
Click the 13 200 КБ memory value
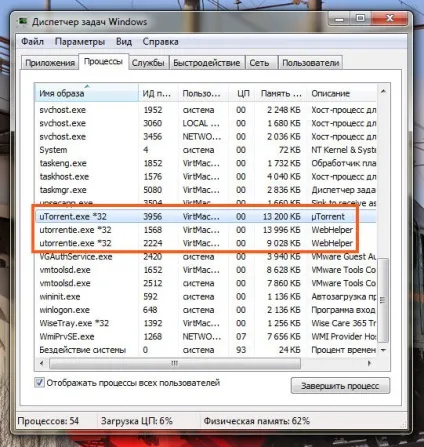(281, 217)
